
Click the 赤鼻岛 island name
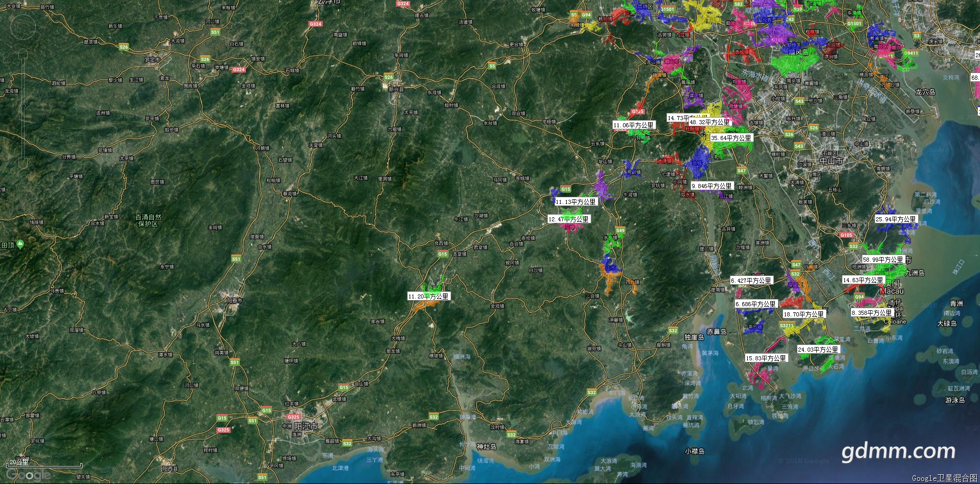click(x=717, y=332)
